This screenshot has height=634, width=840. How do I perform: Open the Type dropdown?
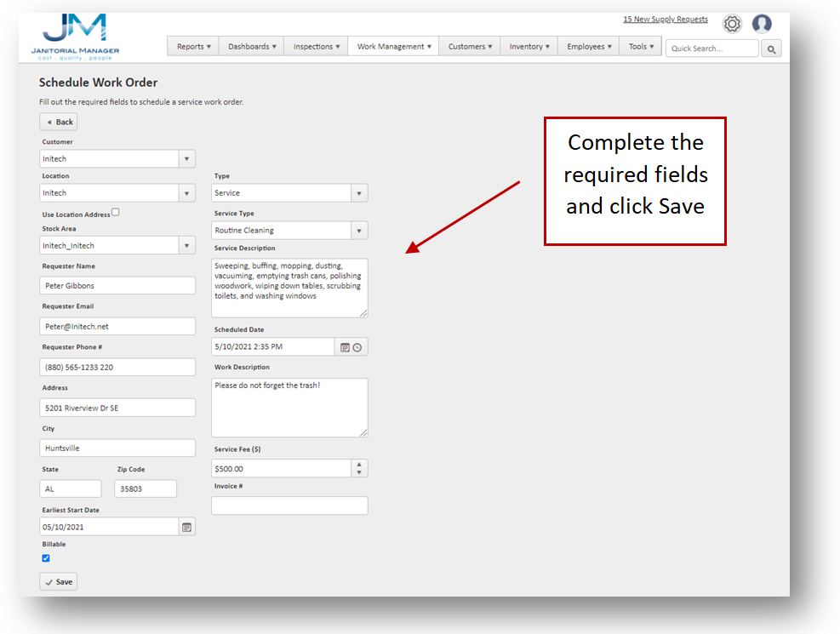(358, 193)
